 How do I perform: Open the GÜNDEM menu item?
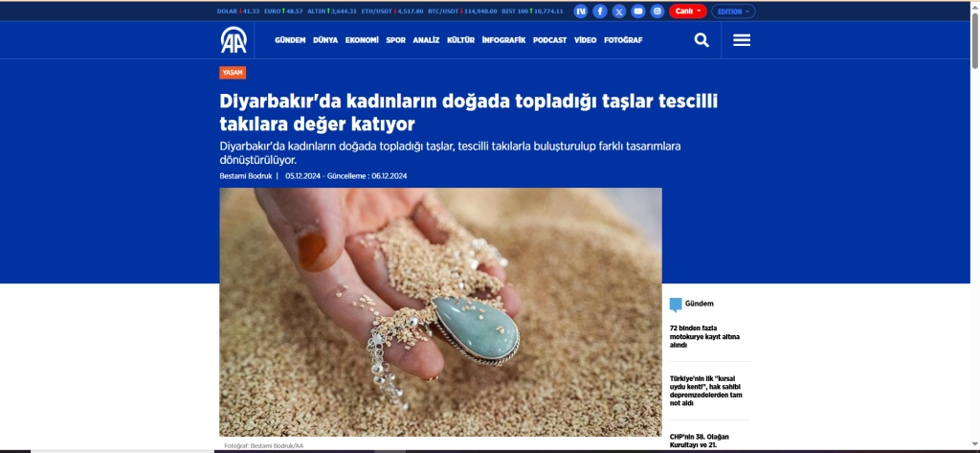290,40
